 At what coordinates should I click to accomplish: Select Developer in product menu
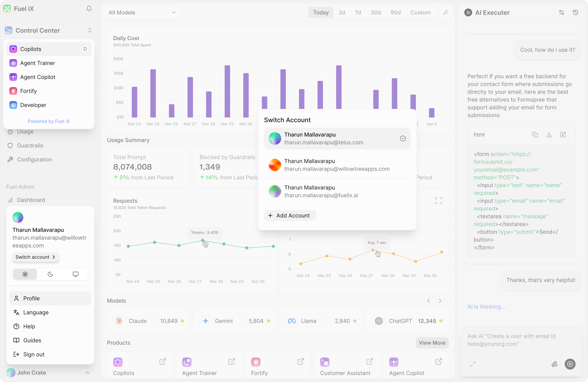click(49, 105)
